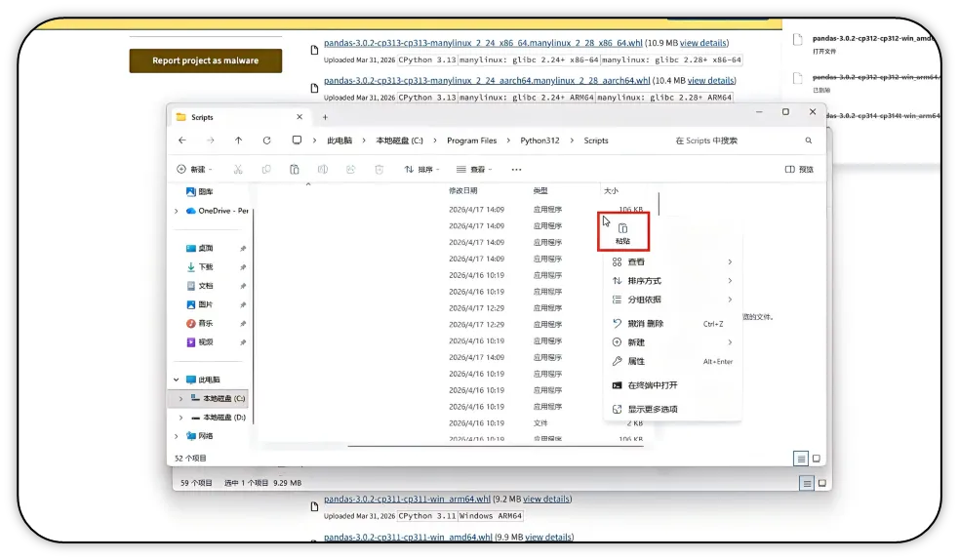The width and height of the screenshot is (959, 560).
Task: Click 打开文件 under downloaded pandas cp312 file
Action: tap(824, 52)
